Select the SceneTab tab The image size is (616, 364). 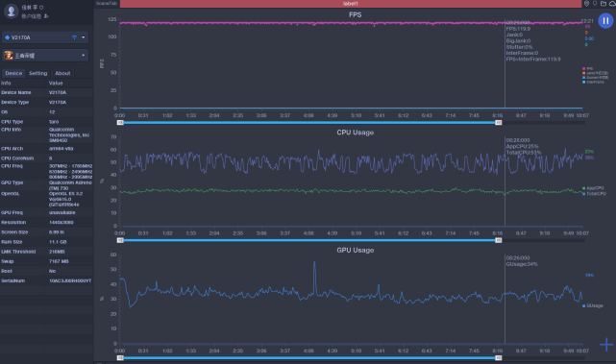tap(107, 3)
